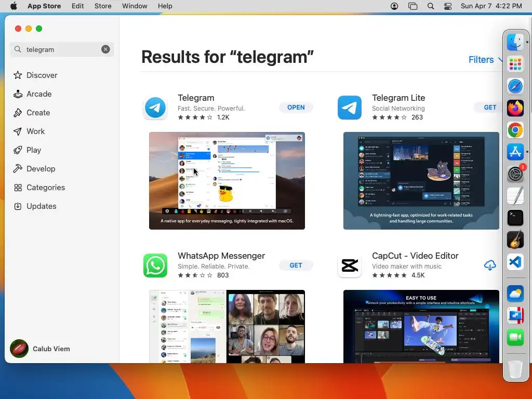Open Visual Studio Code from Dock

(515, 262)
